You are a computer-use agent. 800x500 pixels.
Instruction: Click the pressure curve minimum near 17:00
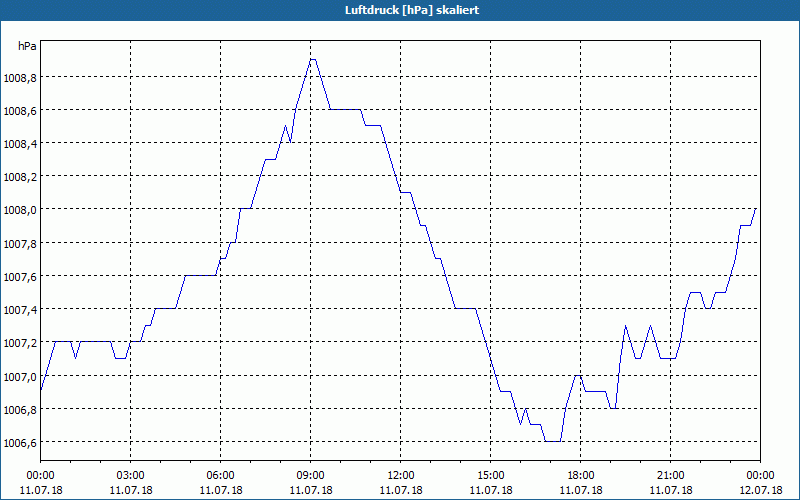(553, 441)
